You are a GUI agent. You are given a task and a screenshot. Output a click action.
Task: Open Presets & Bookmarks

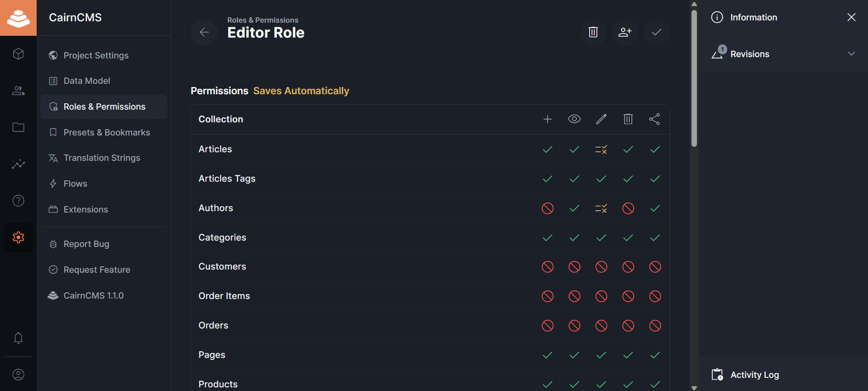tap(104, 132)
